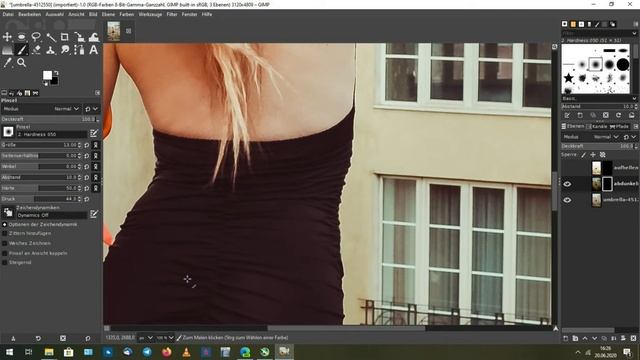
Task: Toggle lock alpha channel in Sperre row
Action: point(602,155)
